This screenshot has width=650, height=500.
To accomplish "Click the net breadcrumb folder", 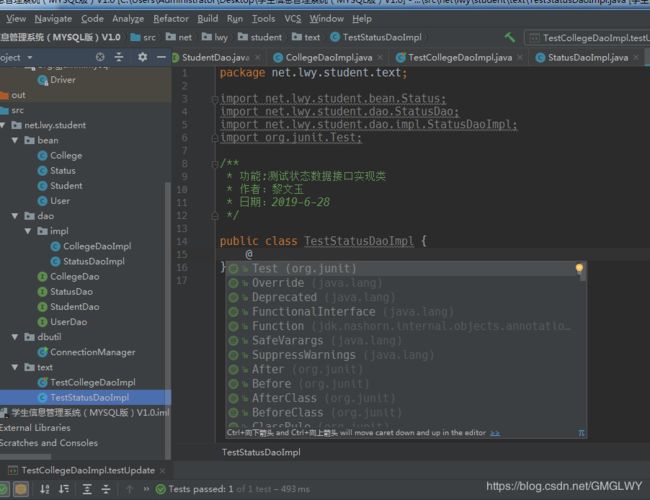I will pyautogui.click(x=179, y=37).
